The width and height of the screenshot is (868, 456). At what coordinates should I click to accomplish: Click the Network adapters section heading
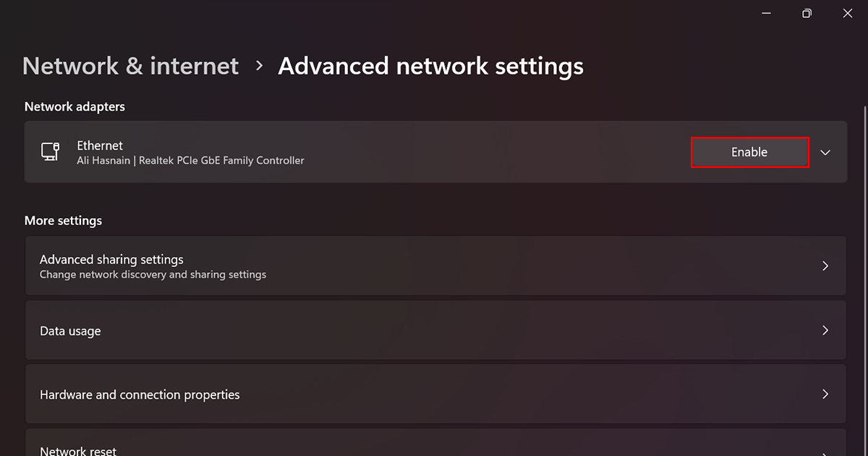(75, 106)
